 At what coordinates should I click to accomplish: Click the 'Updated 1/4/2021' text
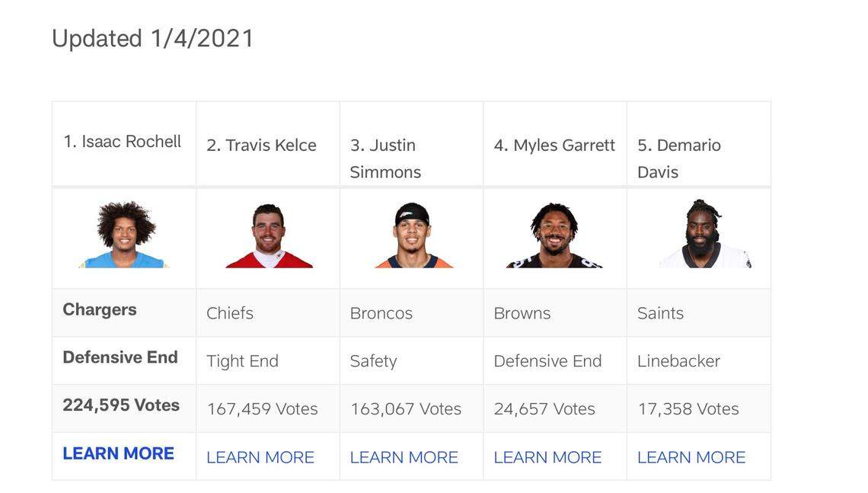153,38
